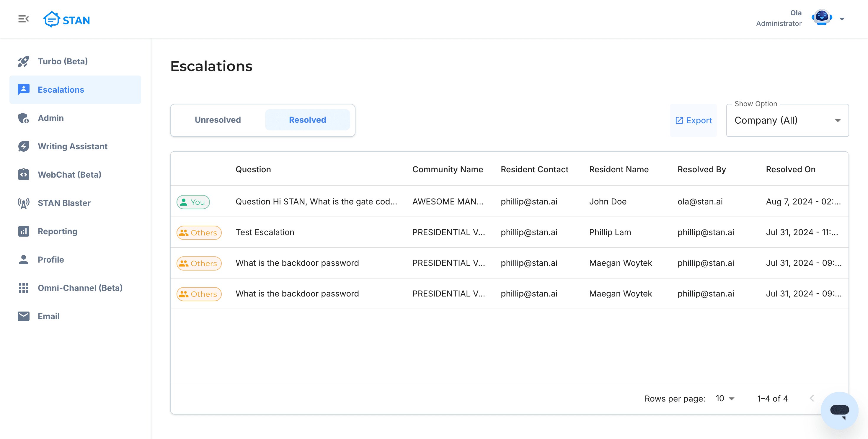Open Email menu item
868x439 pixels.
pos(75,316)
